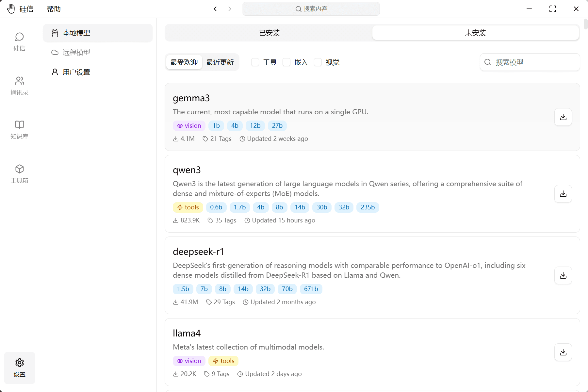Click the vision tag on gemma3
The width and height of the screenshot is (588, 392).
pyautogui.click(x=189, y=126)
